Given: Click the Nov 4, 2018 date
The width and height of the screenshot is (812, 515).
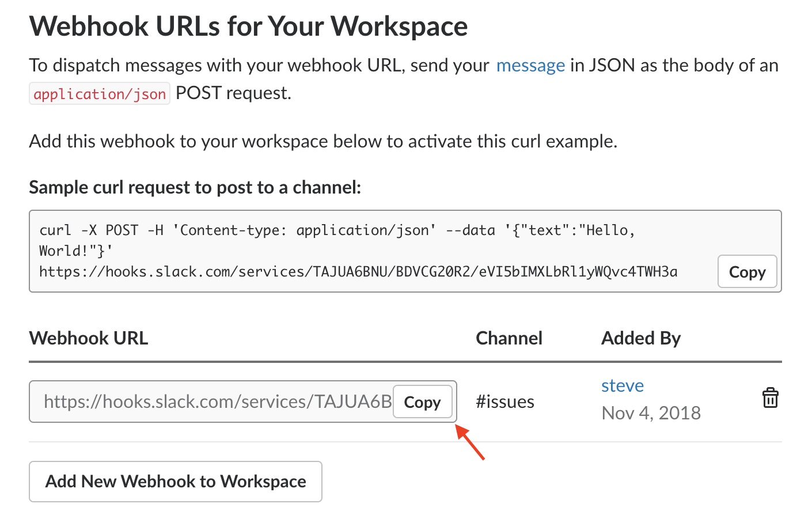Looking at the screenshot, I should pos(651,413).
